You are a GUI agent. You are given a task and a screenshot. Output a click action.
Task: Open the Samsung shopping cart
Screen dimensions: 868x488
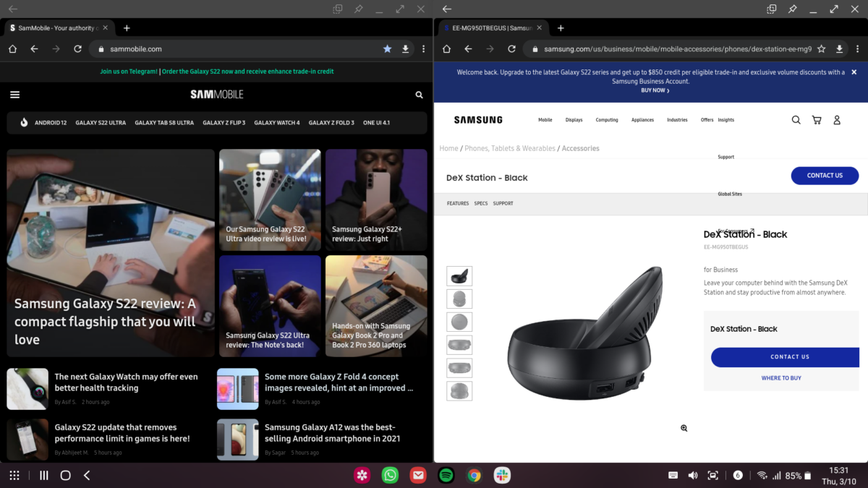click(x=816, y=119)
